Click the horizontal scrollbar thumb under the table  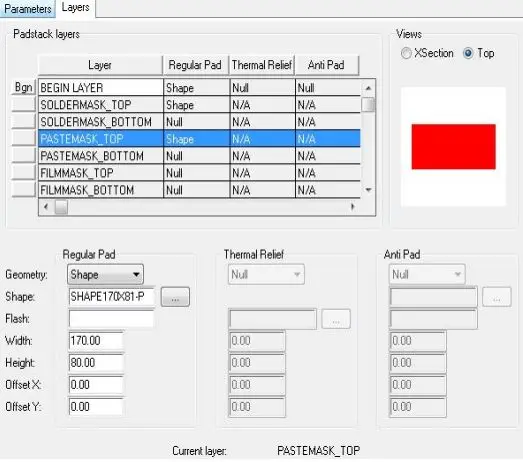(x=61, y=207)
